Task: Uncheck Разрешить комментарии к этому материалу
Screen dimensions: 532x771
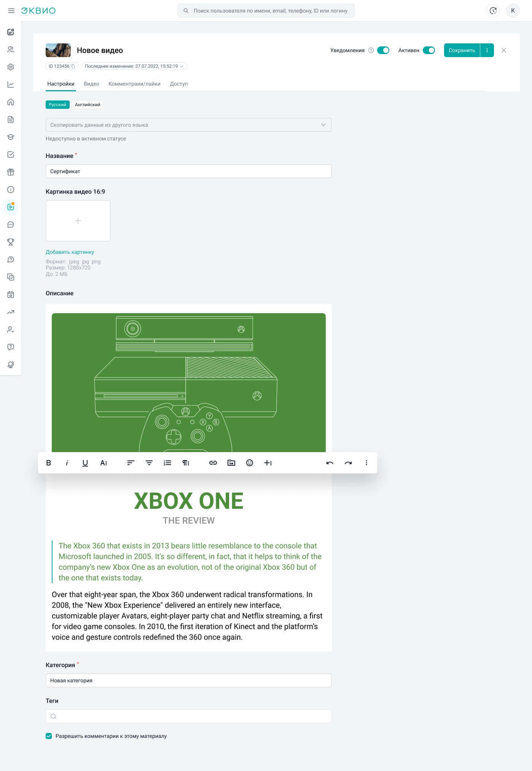Action: tap(49, 736)
